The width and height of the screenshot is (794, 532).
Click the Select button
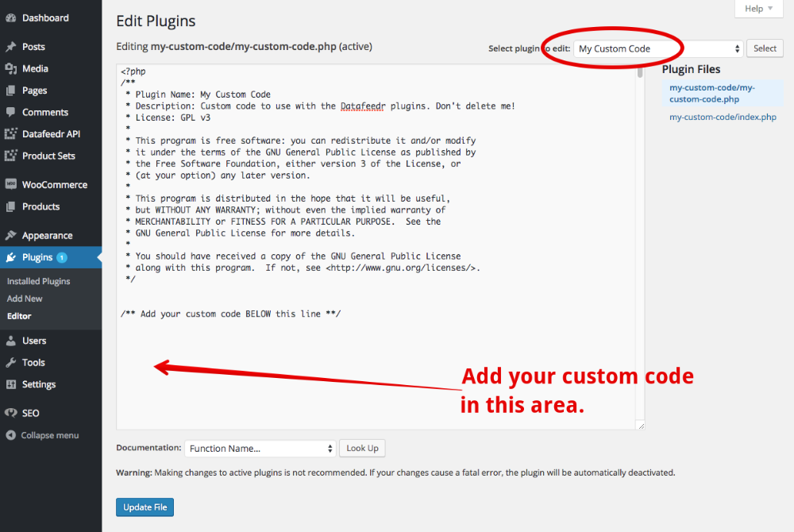pyautogui.click(x=765, y=48)
